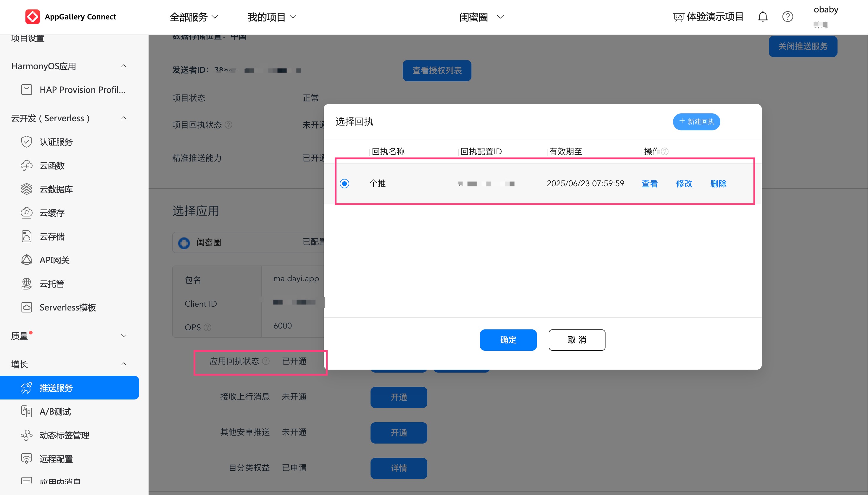The width and height of the screenshot is (868, 495).
Task: Click the 云函数 cloud function icon
Action: click(x=27, y=166)
